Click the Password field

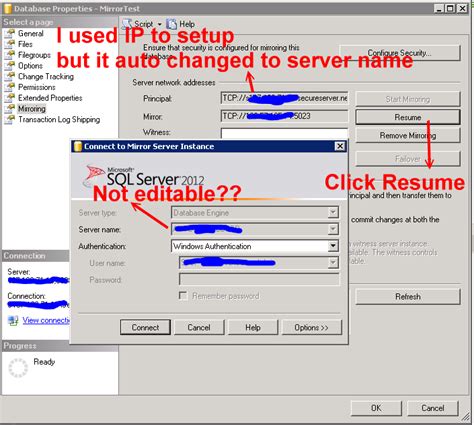point(259,279)
